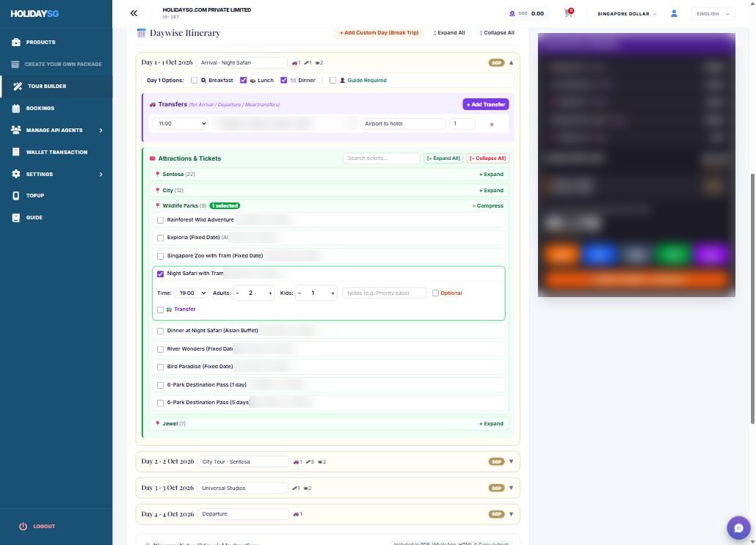
Task: Click Day 2 SOP badge
Action: tap(496, 461)
